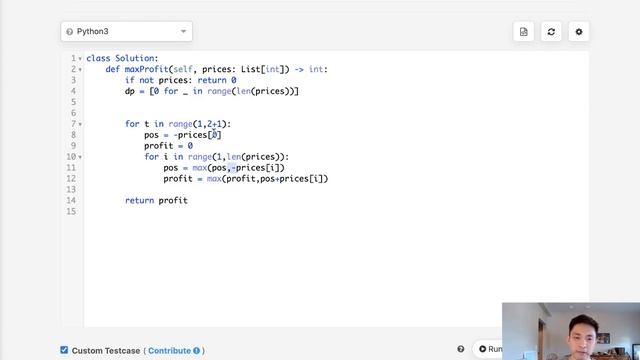Click 'for i in range(1,len(prices)):' line
640x360 pixels.
click(x=216, y=157)
